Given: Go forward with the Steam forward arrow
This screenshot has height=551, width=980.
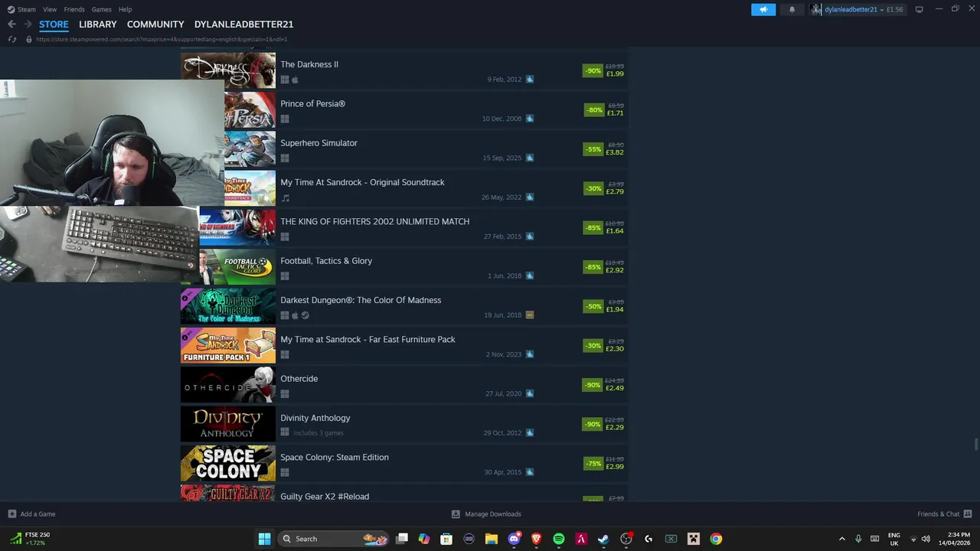Looking at the screenshot, I should pos(28,24).
